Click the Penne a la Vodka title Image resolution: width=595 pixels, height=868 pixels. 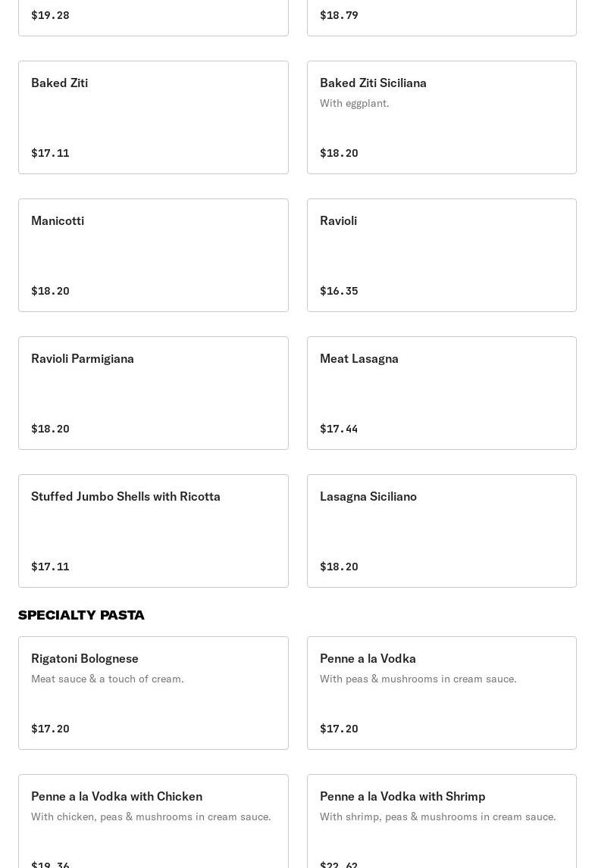(368, 659)
